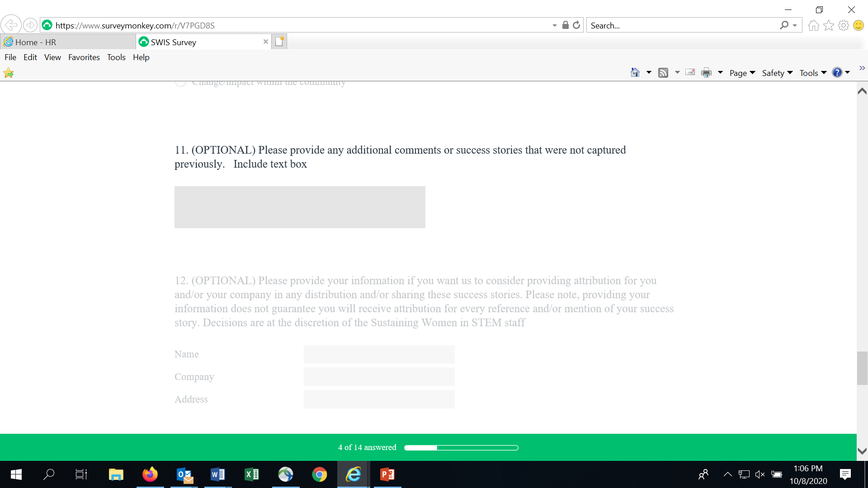Click the search magnifier icon
The image size is (868, 488).
(784, 25)
